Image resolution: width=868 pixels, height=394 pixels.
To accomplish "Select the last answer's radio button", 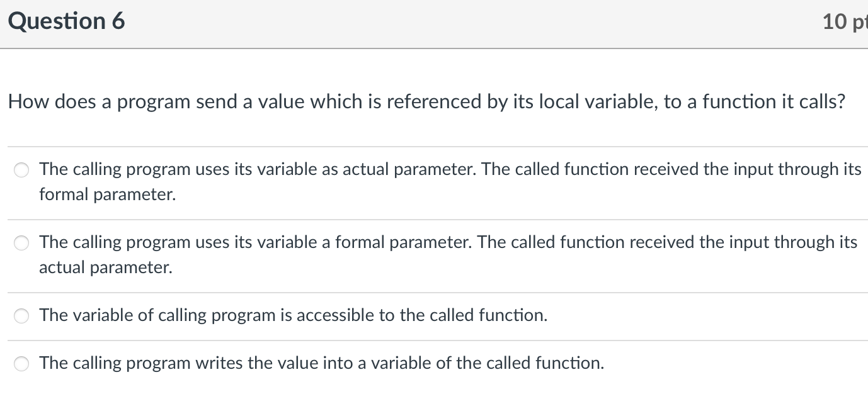I will click(21, 363).
